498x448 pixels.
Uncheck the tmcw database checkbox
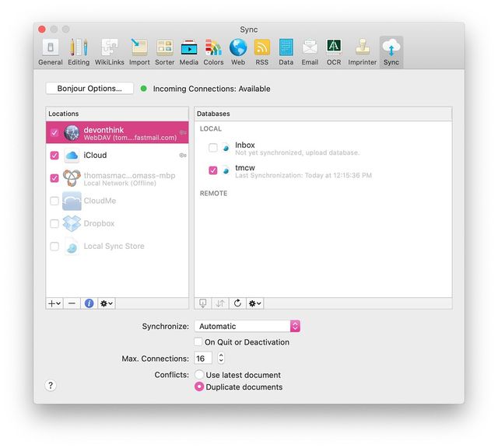coord(212,170)
